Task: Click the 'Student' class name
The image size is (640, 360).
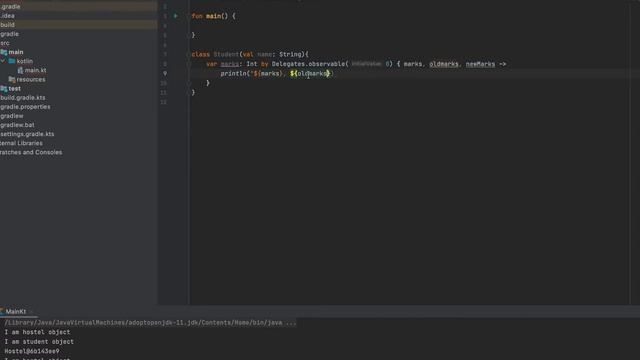Action: coord(226,54)
